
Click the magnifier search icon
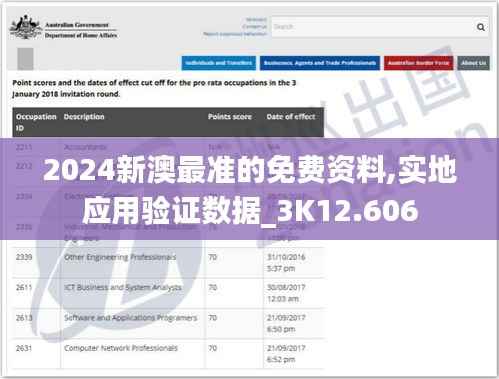(480, 27)
